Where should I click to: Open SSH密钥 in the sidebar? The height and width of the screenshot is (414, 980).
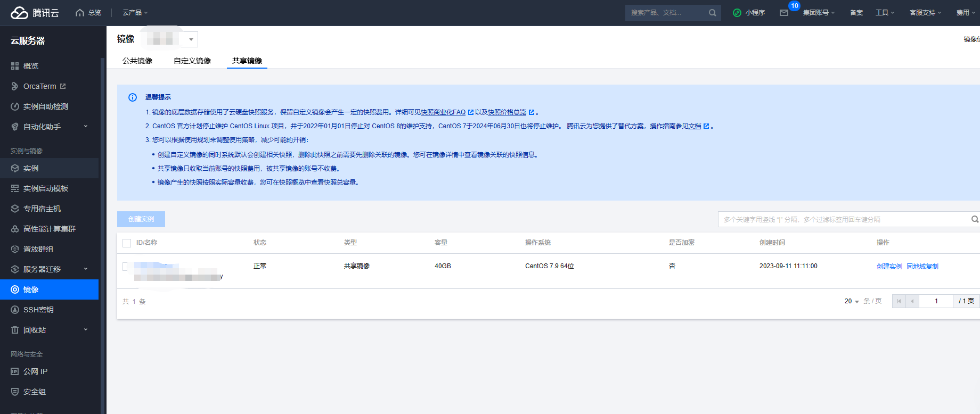tap(38, 310)
